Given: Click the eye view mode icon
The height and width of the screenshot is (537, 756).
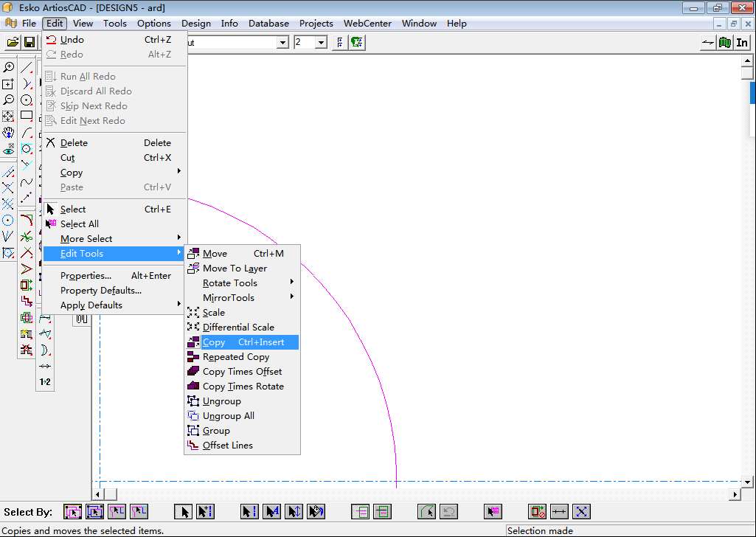Looking at the screenshot, I should [8, 150].
